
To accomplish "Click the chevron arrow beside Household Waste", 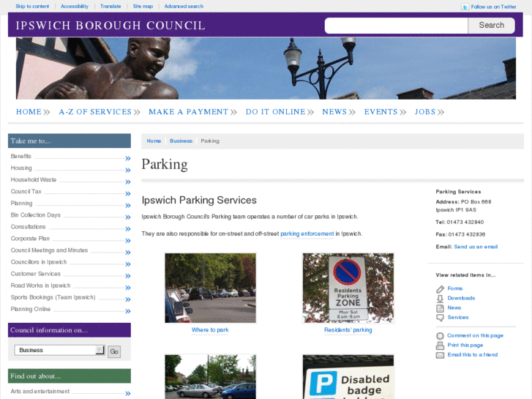I will point(128,182).
